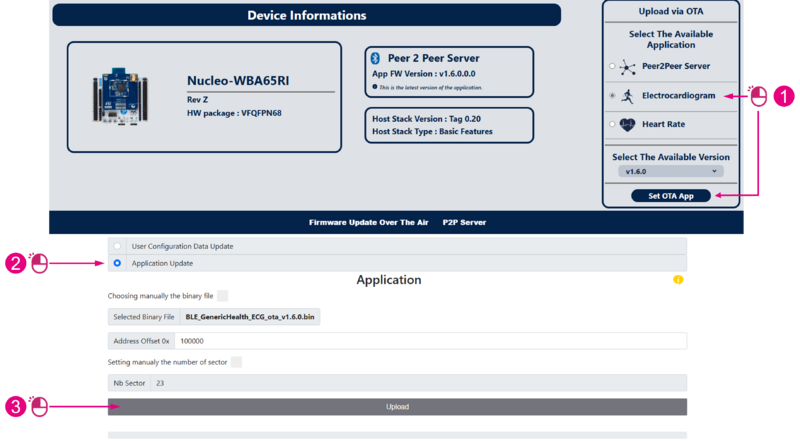This screenshot has width=800, height=441.
Task: Select the Application Update radio button
Action: pyautogui.click(x=117, y=263)
